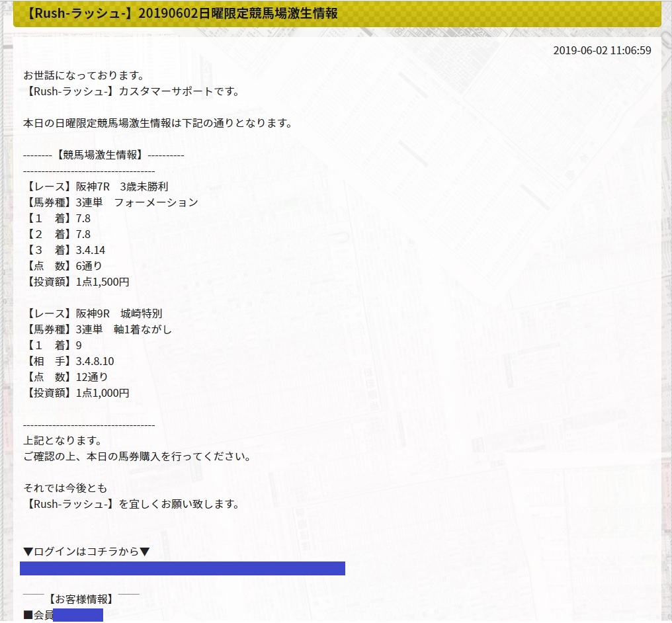Click ご確認の上、本日の馬券購入を行ってください。
Image resolution: width=672 pixels, height=623 pixels.
tap(138, 456)
